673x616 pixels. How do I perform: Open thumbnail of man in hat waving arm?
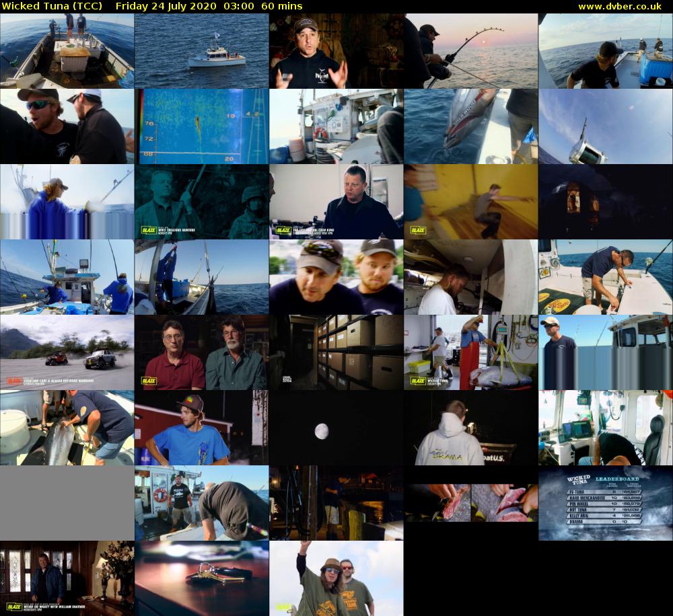coord(336,578)
